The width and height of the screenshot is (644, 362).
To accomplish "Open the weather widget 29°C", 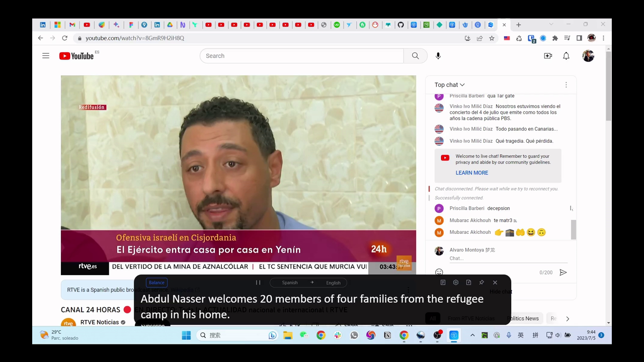I will pos(59,335).
